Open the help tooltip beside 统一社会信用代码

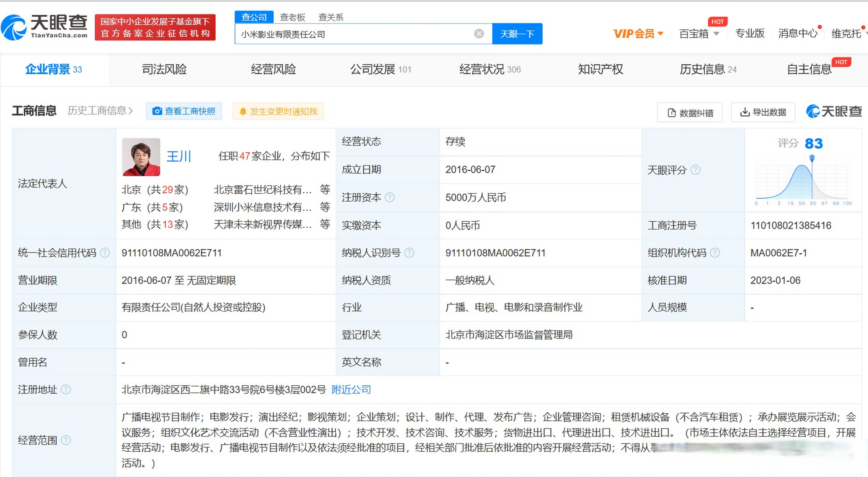click(106, 253)
